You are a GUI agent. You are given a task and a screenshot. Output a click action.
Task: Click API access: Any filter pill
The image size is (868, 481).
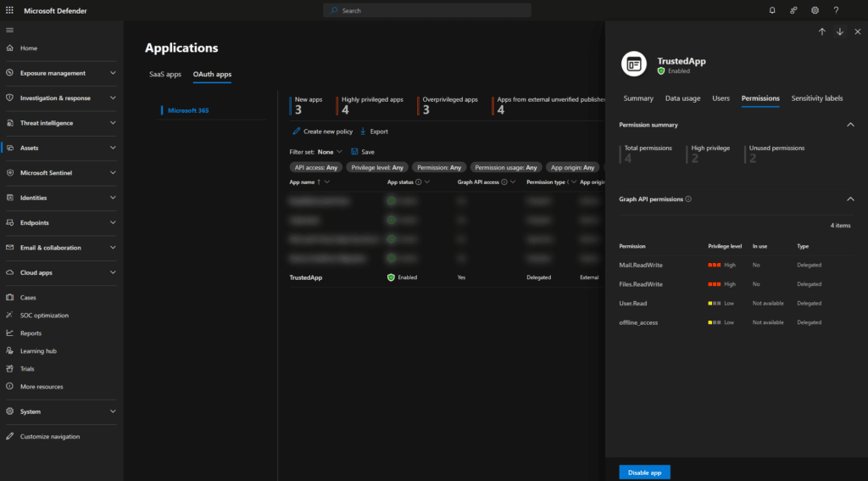pos(316,167)
